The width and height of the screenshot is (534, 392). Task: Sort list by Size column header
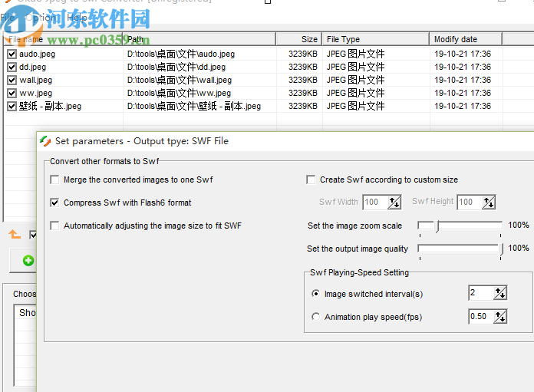[x=299, y=39]
